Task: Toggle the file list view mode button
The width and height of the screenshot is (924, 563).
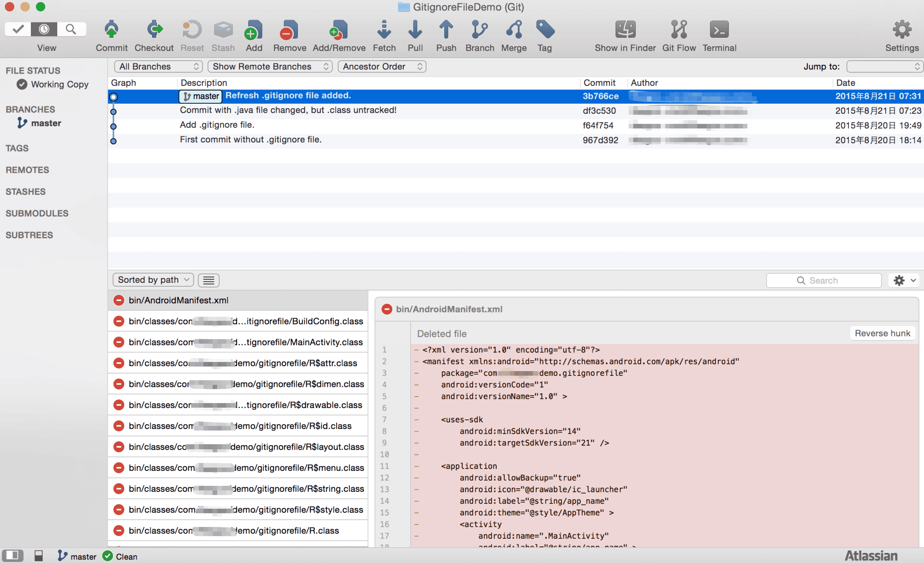Action: click(209, 280)
